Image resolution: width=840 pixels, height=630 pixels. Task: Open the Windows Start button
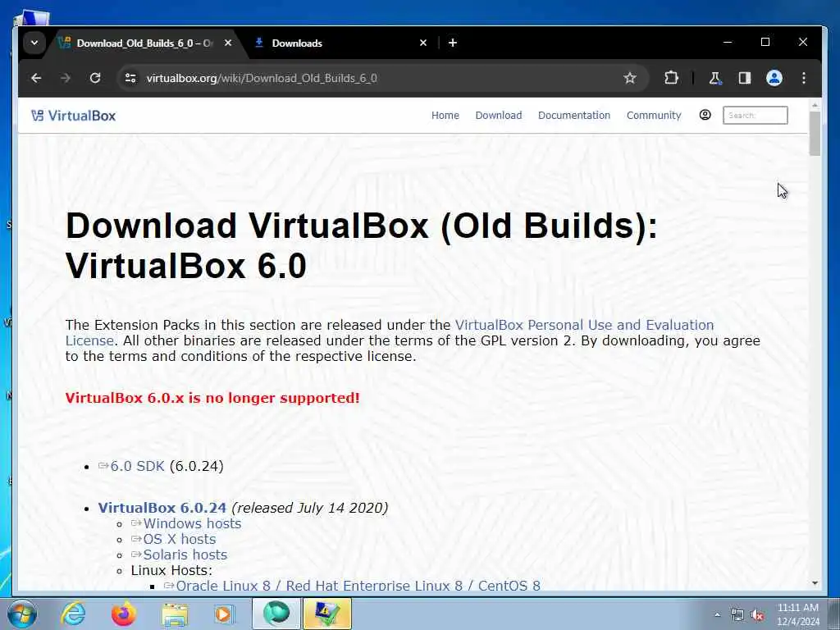click(x=21, y=614)
